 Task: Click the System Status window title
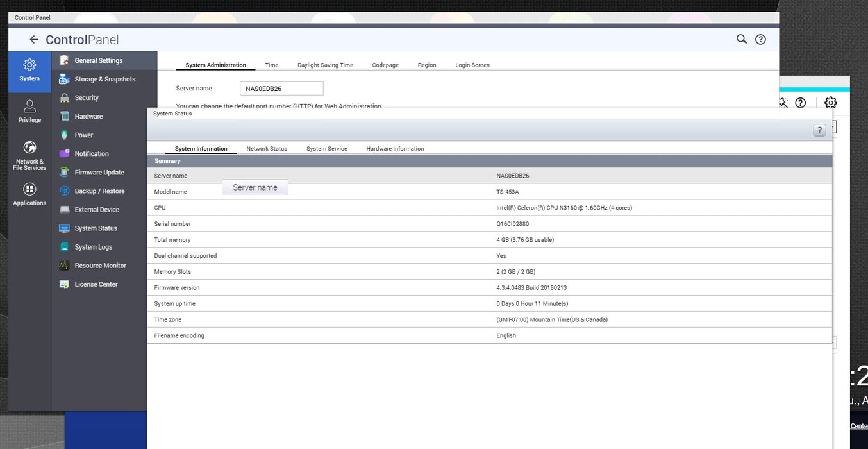[x=172, y=114]
